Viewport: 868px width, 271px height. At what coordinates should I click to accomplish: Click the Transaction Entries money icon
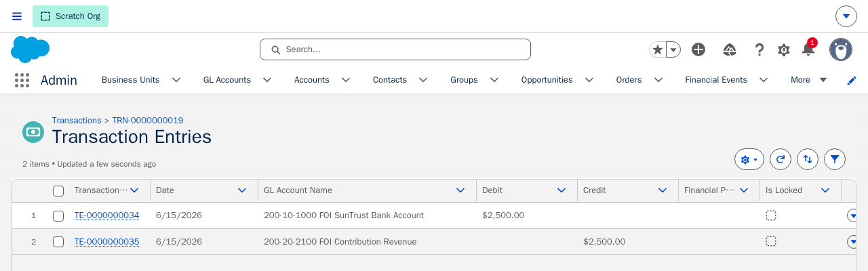pos(33,132)
